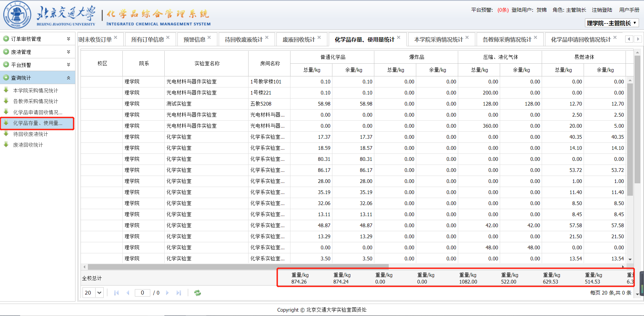Click arrow icon next to 本学院采购情况统计
Viewport: 644px width, 316px height.
point(6,90)
